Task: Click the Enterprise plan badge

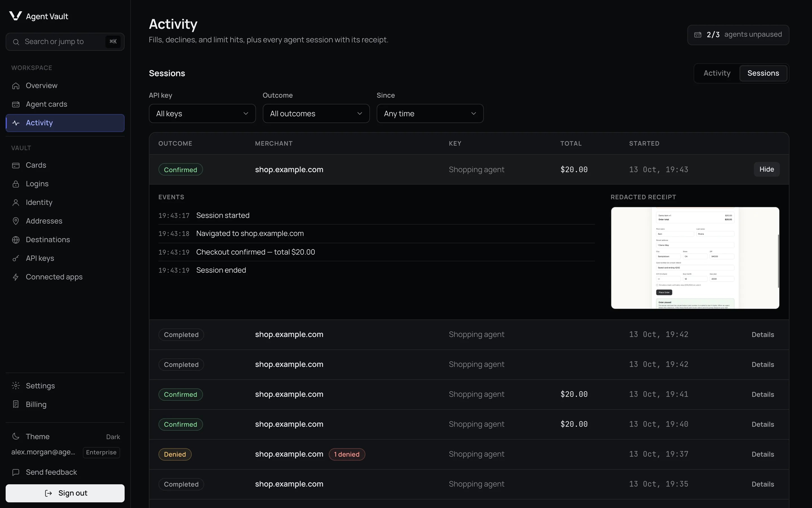Action: pos(101,452)
